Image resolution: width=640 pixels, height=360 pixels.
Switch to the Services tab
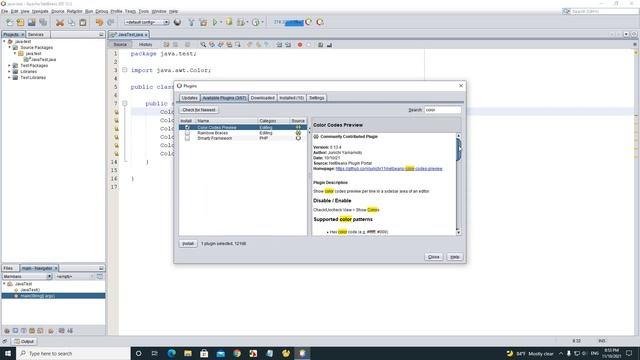point(36,35)
